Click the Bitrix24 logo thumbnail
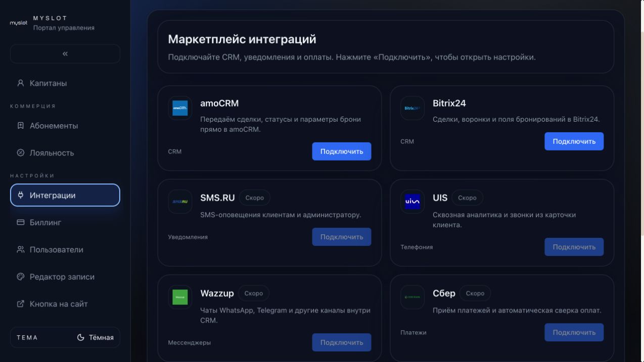This screenshot has height=362, width=644. 412,108
